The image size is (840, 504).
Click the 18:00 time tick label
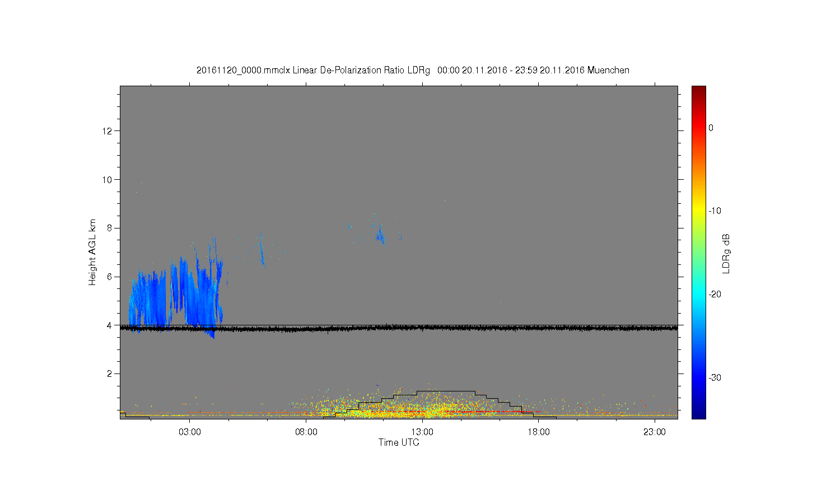click(x=539, y=432)
